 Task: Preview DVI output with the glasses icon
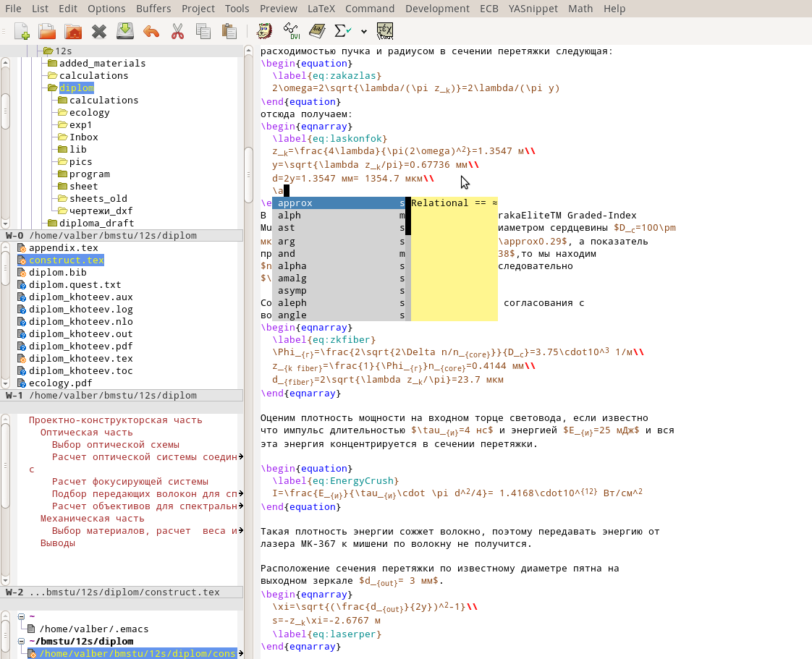tap(292, 31)
